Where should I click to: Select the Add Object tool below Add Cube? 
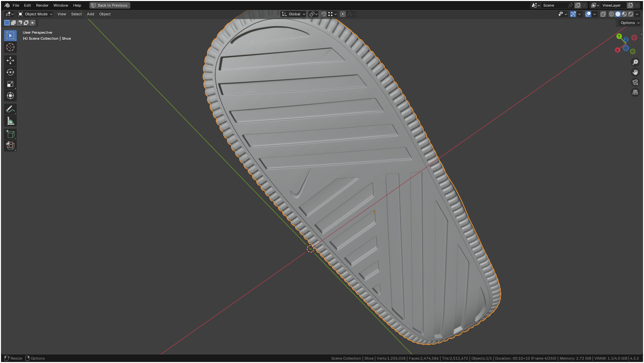click(10, 146)
